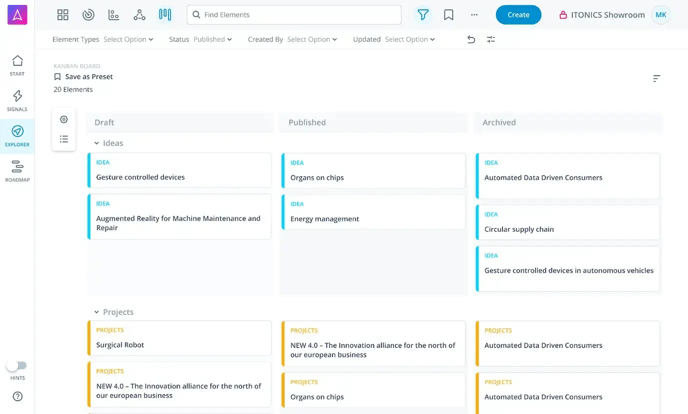688x414 pixels.
Task: Collapse the Projects group
Action: 97,312
